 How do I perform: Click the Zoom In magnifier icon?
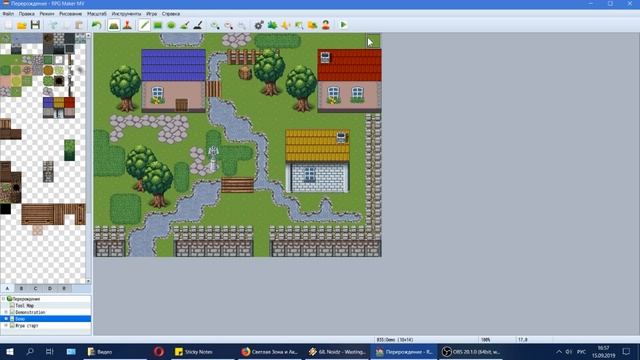[215, 25]
